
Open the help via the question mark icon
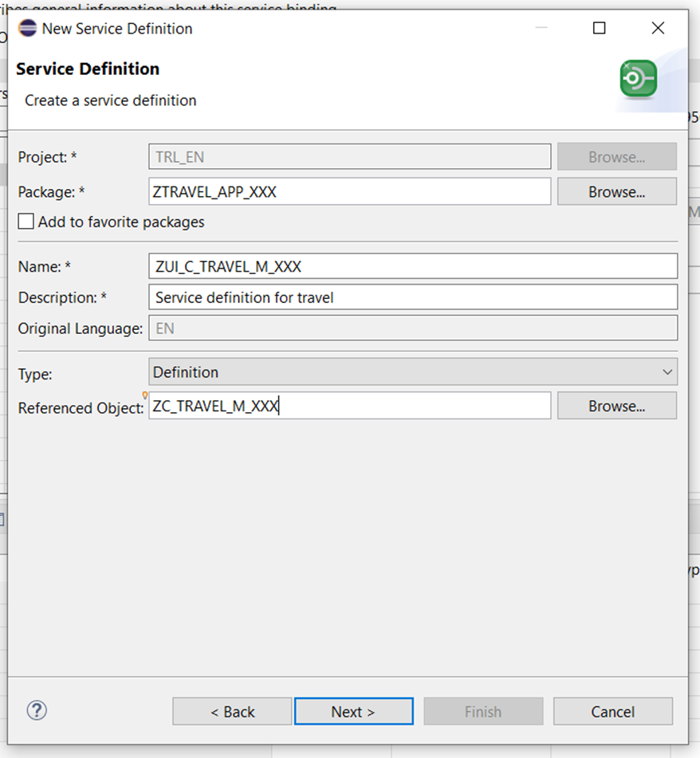pos(37,711)
